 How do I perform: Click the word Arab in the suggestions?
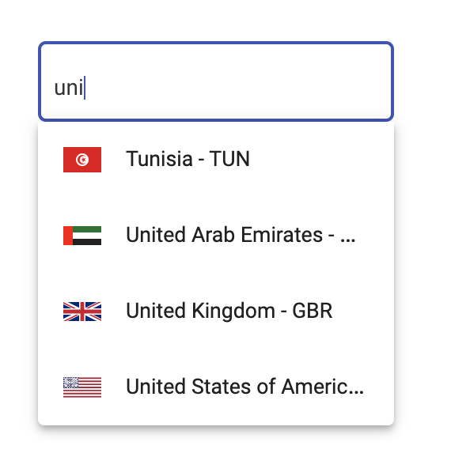(213, 235)
